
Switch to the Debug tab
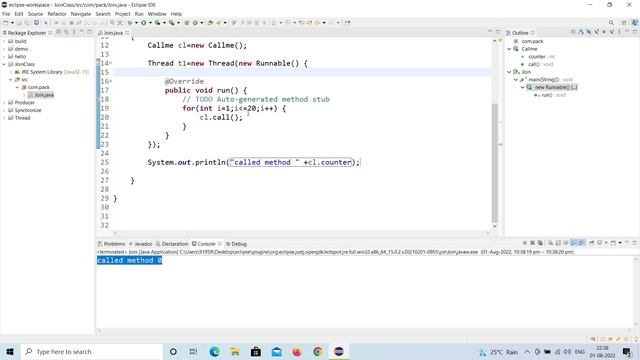236,244
